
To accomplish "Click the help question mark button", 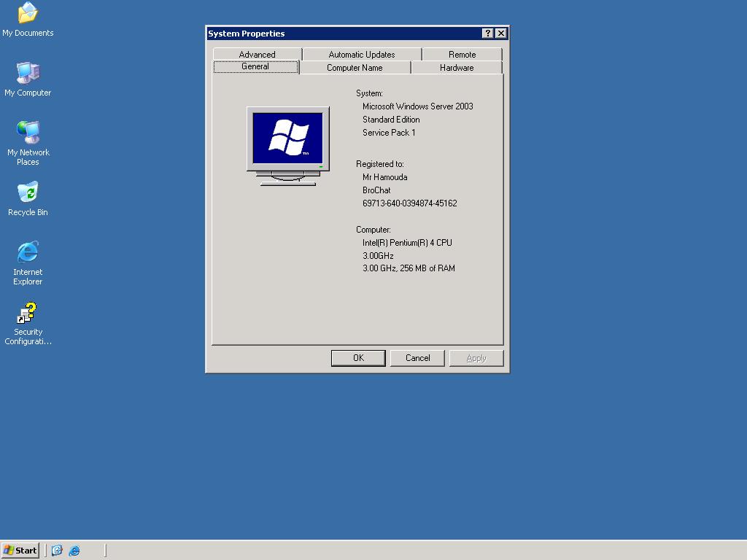I will pyautogui.click(x=488, y=34).
